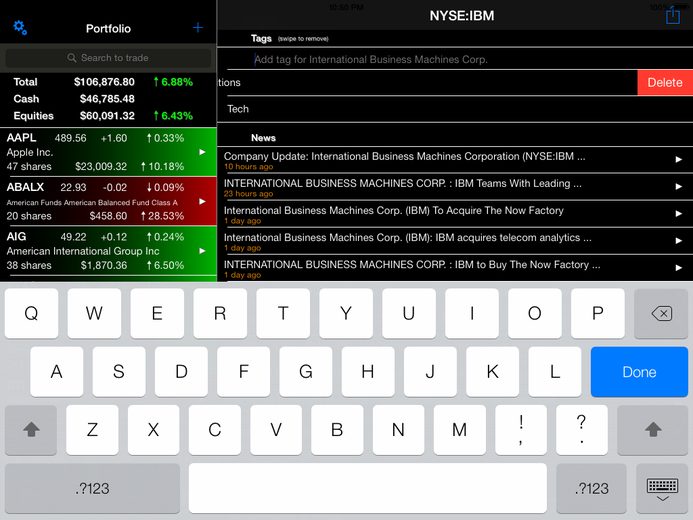Tap the A key
The width and height of the screenshot is (693, 520).
[57, 372]
